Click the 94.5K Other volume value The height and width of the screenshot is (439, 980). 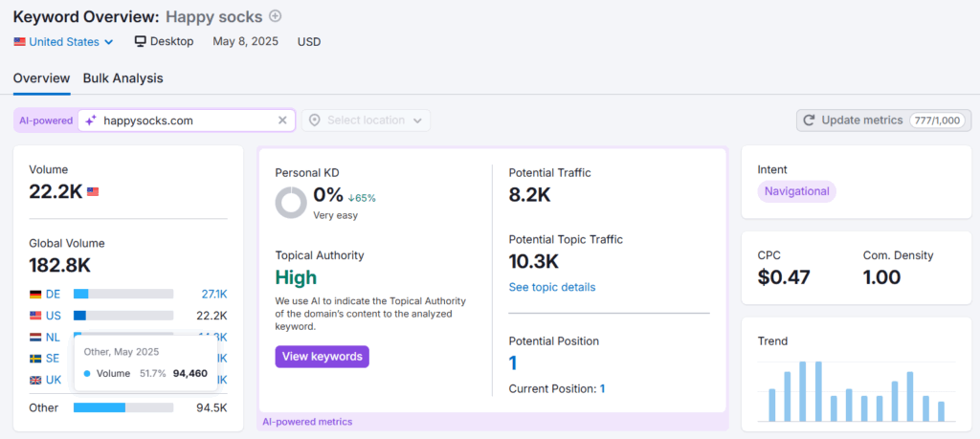click(212, 407)
